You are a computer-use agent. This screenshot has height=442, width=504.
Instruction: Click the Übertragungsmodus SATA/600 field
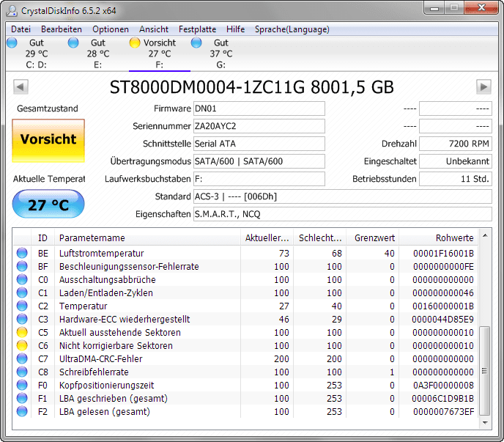click(x=259, y=161)
